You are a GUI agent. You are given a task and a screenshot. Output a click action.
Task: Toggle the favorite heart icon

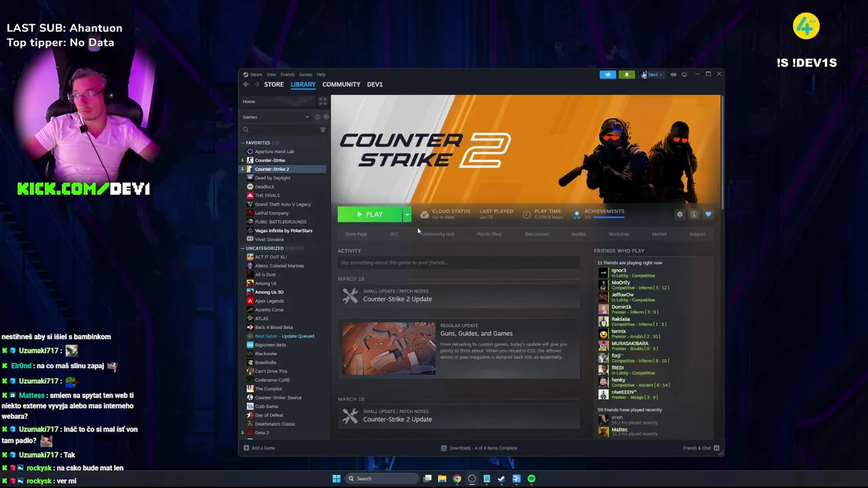click(x=708, y=214)
